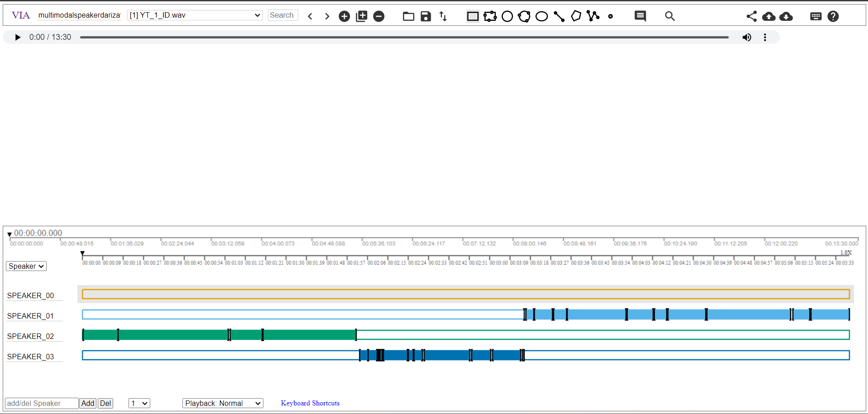Click the save project icon

coord(426,16)
